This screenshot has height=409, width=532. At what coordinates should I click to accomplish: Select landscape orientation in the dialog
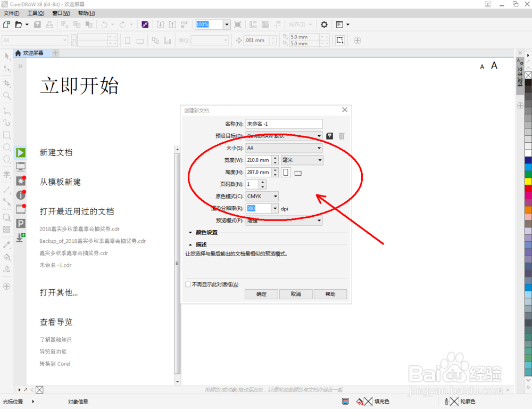[298, 173]
